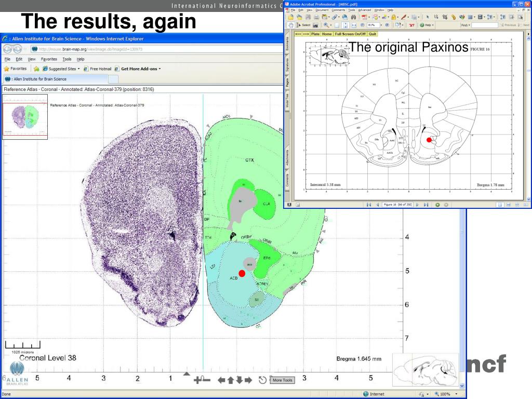Click the More Tools button in brain viewer
This screenshot has width=532, height=399.
click(x=283, y=380)
